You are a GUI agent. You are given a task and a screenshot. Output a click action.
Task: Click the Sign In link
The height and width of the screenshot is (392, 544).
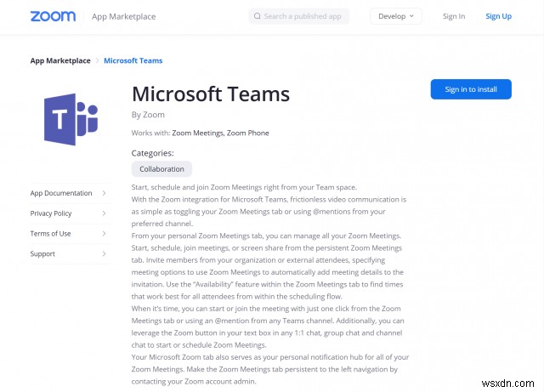(454, 16)
